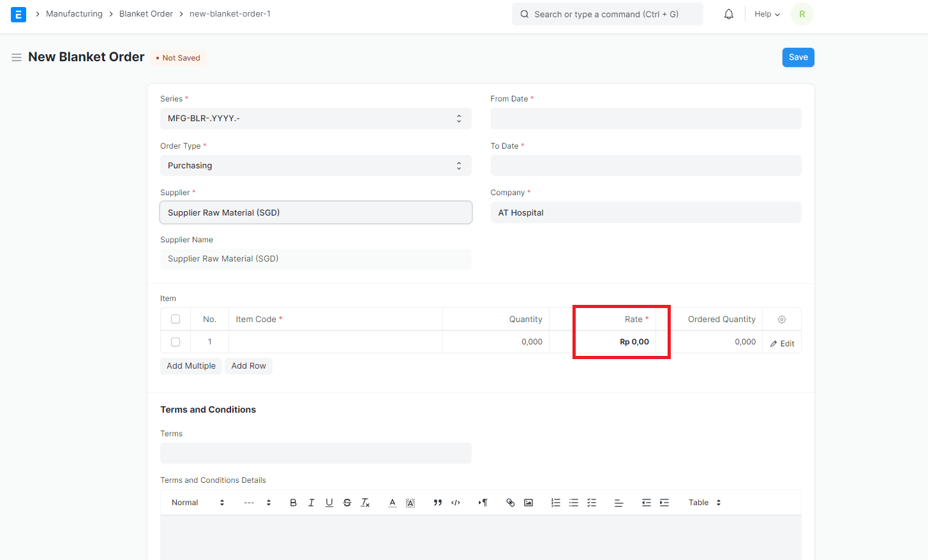Image resolution: width=928 pixels, height=560 pixels.
Task: Click the Item Code cell in row 1
Action: [x=335, y=342]
